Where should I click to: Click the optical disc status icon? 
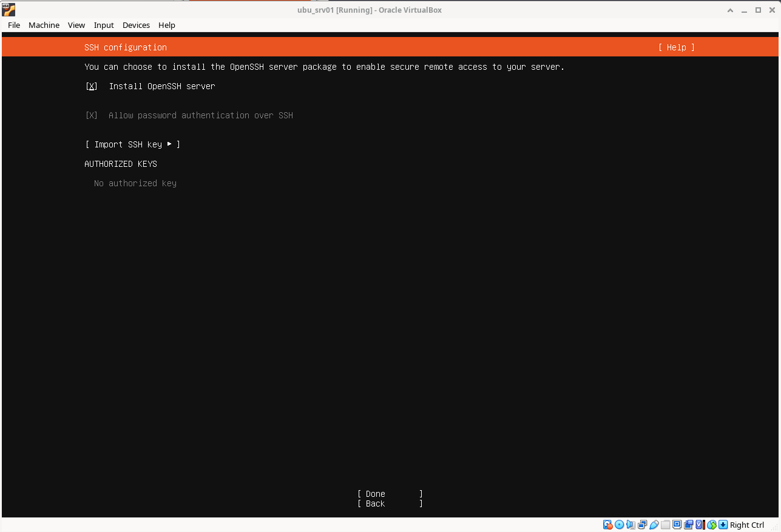click(x=619, y=525)
